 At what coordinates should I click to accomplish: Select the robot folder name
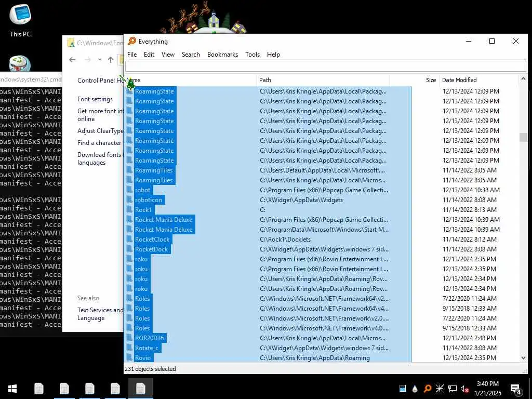coord(142,190)
